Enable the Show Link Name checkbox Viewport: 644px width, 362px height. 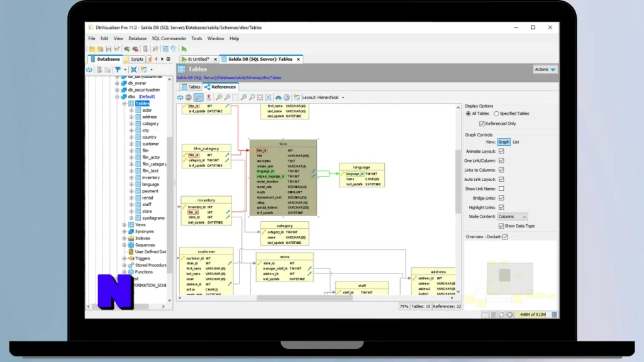[x=501, y=189]
